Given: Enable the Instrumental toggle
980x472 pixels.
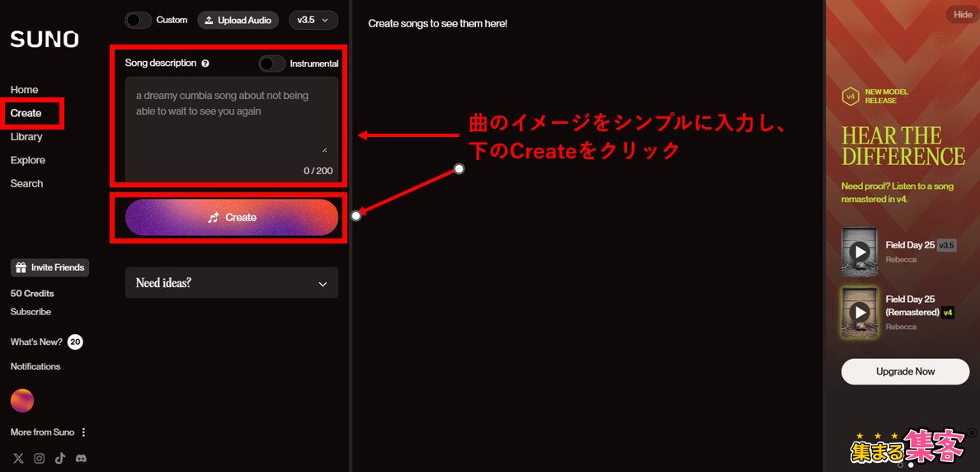Looking at the screenshot, I should [x=272, y=64].
